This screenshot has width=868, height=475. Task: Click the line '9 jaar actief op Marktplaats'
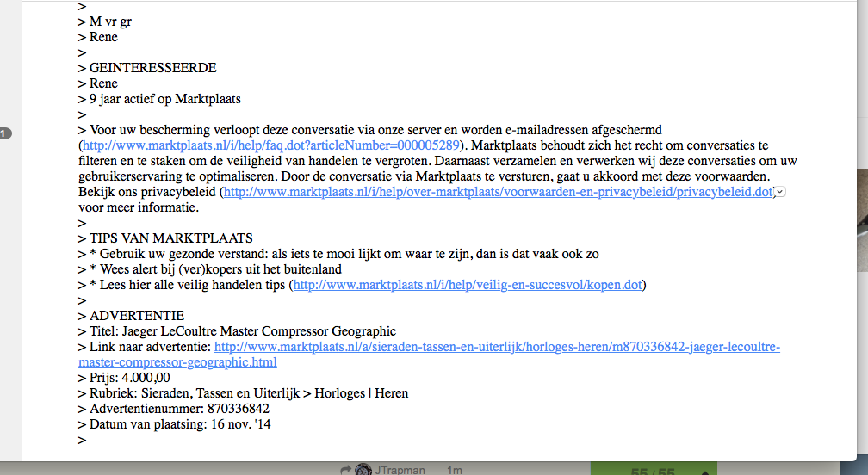click(165, 99)
